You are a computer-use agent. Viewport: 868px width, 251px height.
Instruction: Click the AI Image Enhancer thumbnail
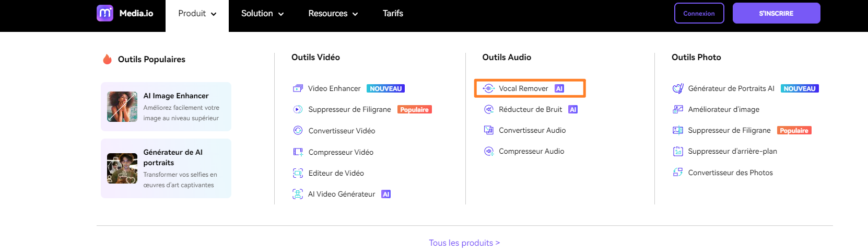pos(122,107)
